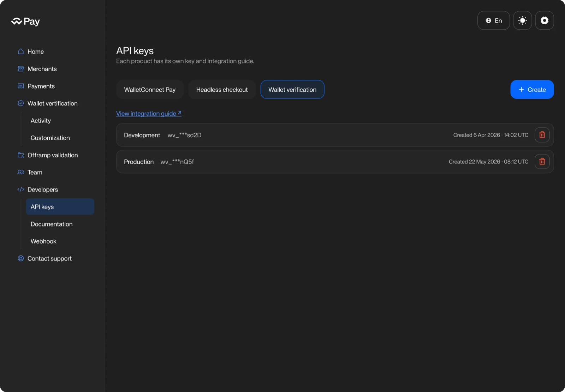Click the WalletConnect Pay logo
This screenshot has width=565, height=392.
click(x=25, y=22)
